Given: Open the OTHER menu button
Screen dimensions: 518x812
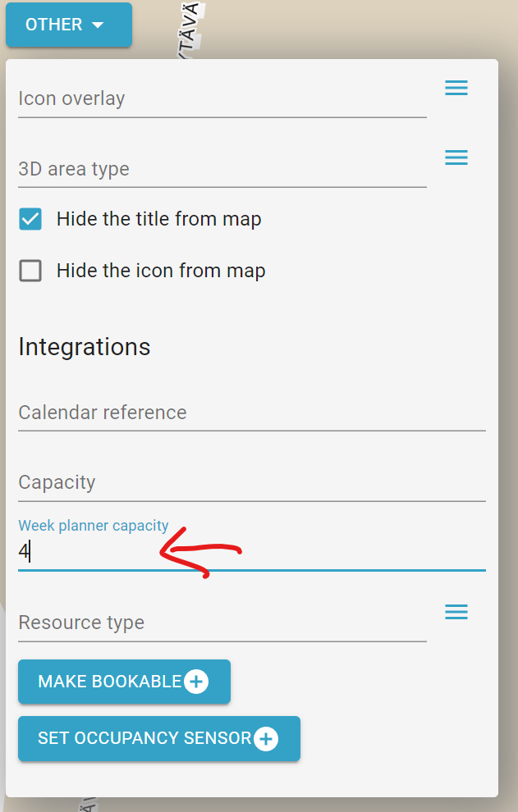Looking at the screenshot, I should click(69, 25).
